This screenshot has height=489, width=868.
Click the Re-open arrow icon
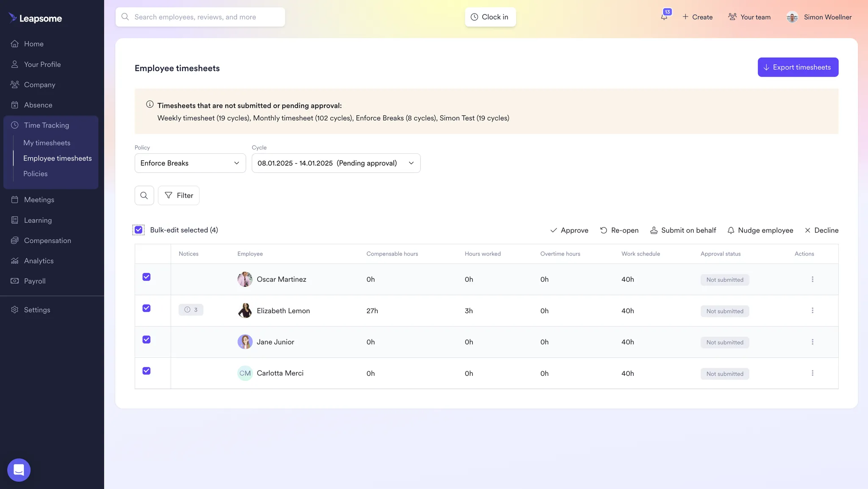coord(604,230)
